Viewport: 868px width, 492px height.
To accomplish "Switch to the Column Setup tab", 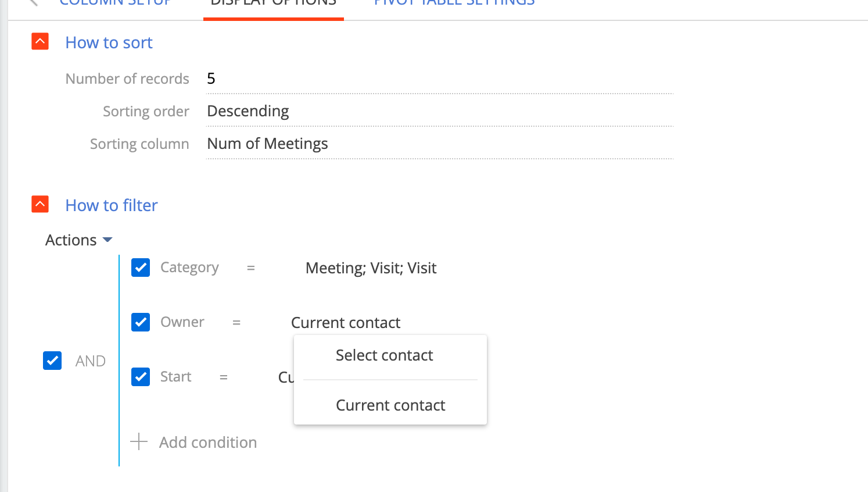I will pyautogui.click(x=115, y=3).
